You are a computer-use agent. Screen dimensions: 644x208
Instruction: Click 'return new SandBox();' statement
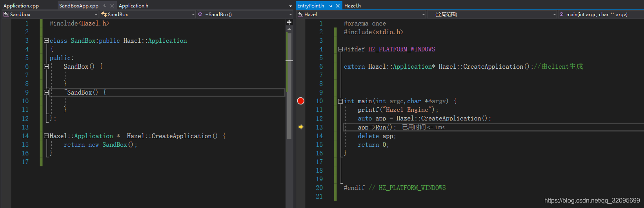pos(100,144)
